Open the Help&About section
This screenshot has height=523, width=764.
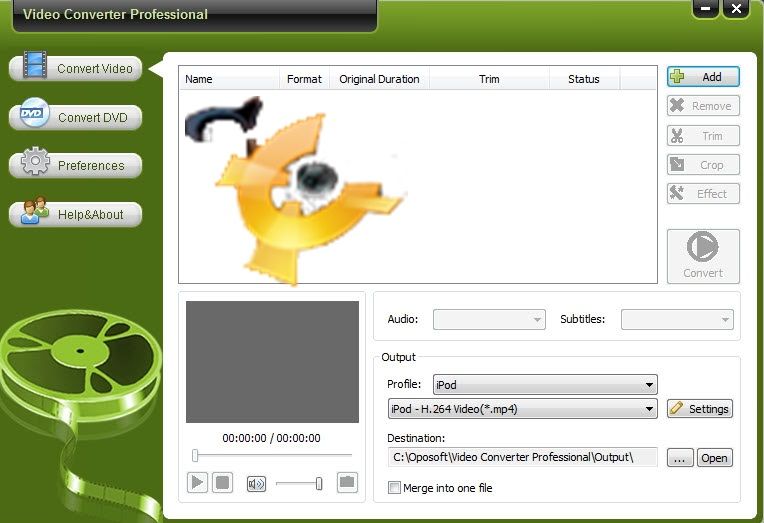coord(76,214)
